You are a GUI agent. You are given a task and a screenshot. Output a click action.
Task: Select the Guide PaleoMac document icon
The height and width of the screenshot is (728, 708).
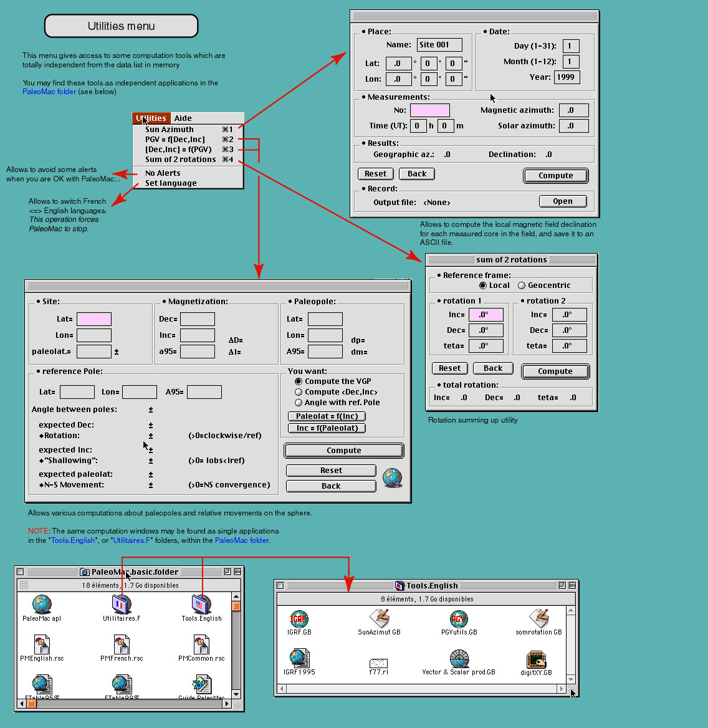point(201,685)
